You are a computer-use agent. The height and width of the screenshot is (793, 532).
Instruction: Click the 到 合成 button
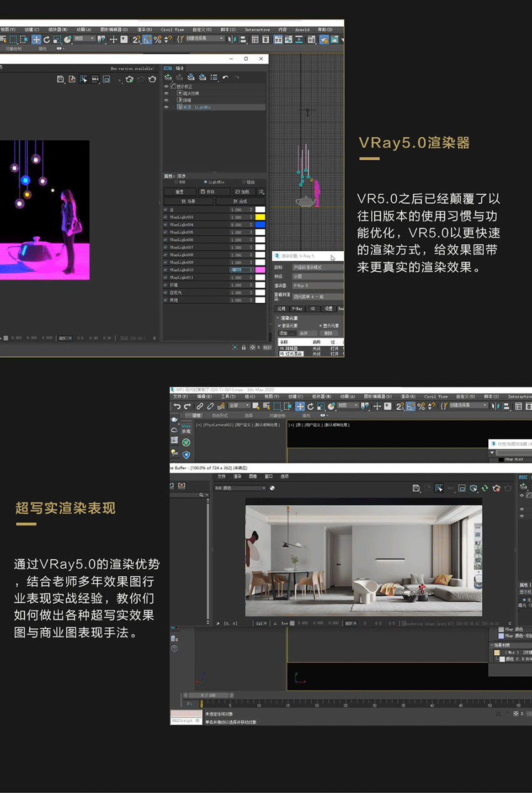click(240, 201)
